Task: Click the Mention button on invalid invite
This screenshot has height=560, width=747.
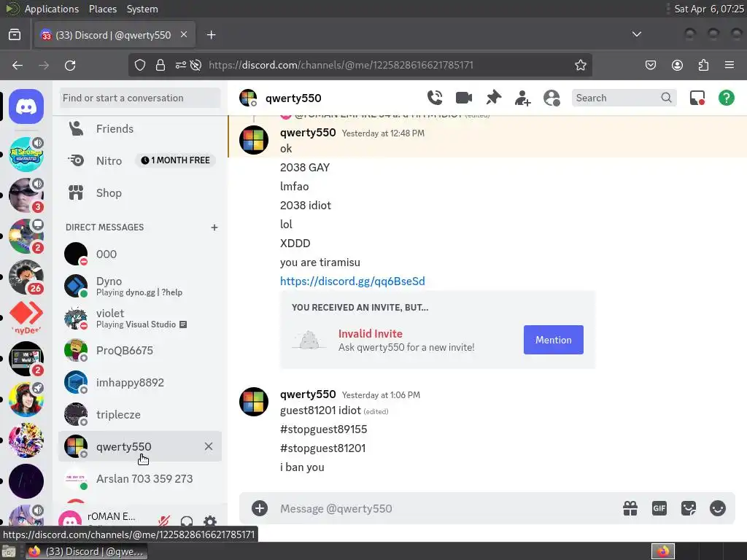Action: coord(553,340)
